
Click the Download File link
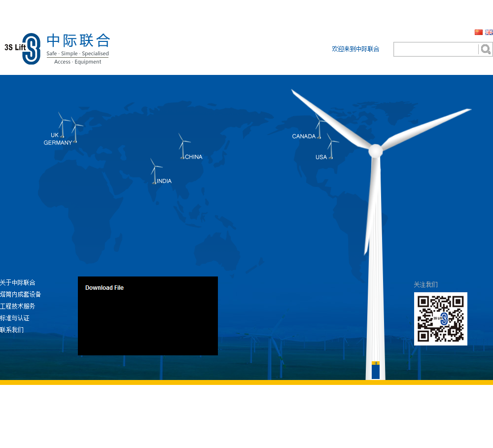tap(105, 288)
